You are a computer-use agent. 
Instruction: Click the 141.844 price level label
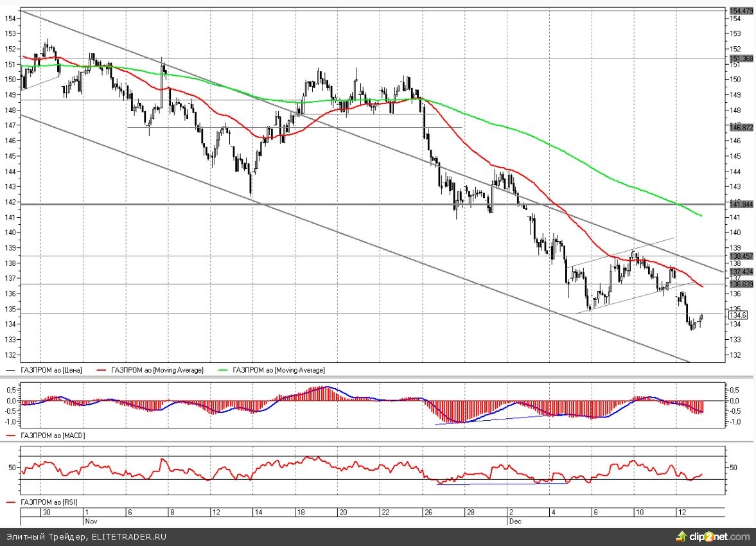741,204
